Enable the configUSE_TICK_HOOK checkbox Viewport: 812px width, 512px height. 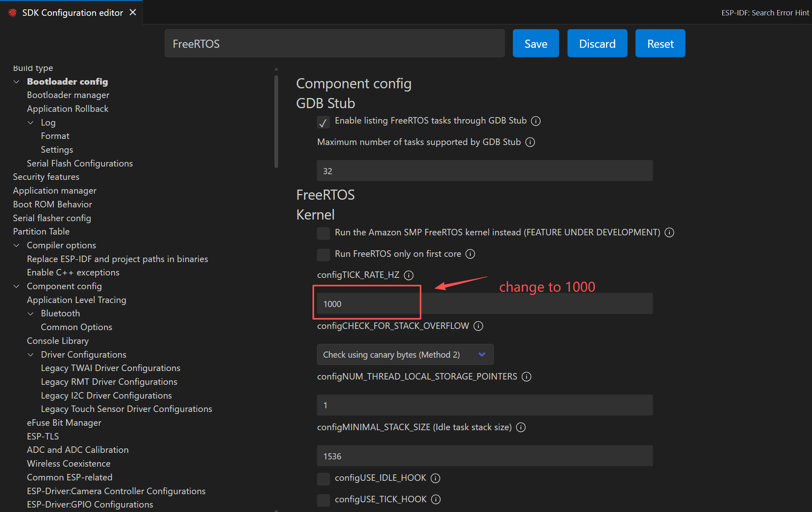click(x=323, y=500)
